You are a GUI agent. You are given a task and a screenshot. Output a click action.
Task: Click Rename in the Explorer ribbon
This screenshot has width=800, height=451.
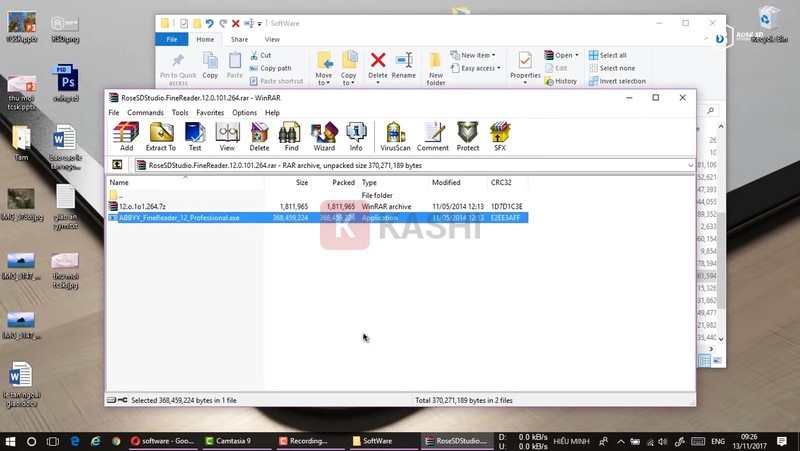[x=404, y=65]
